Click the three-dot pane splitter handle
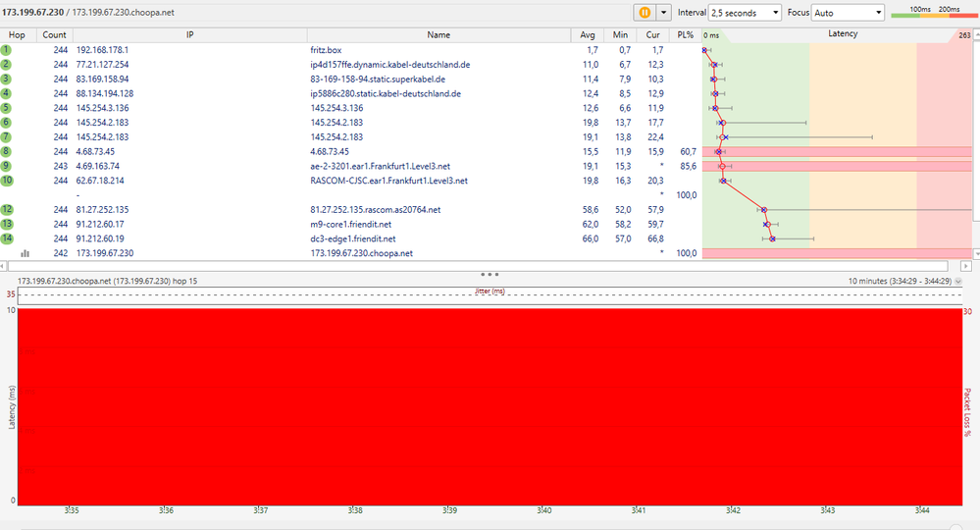 point(490,275)
